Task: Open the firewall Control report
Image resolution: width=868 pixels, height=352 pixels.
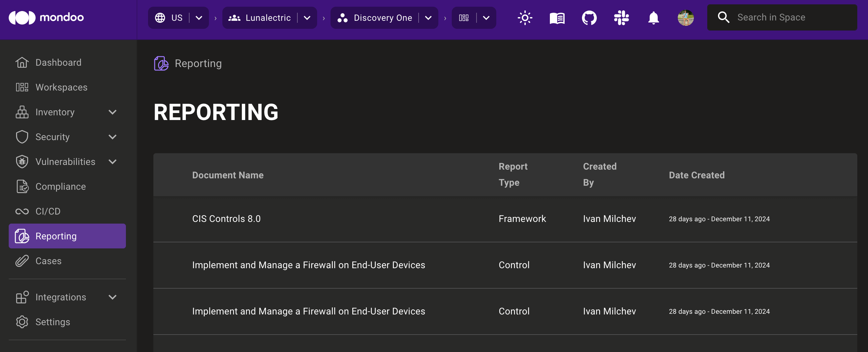Action: click(308, 265)
